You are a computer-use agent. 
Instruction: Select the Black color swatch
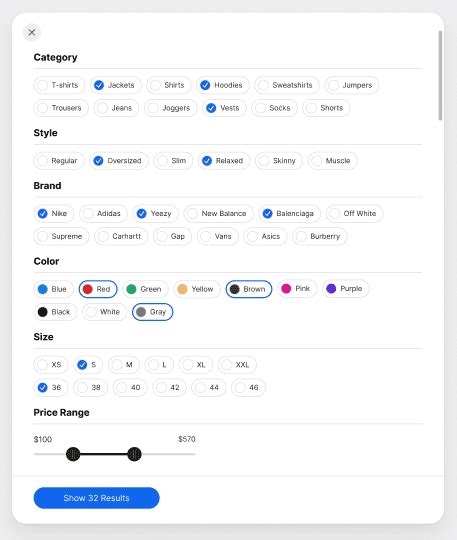(x=55, y=312)
